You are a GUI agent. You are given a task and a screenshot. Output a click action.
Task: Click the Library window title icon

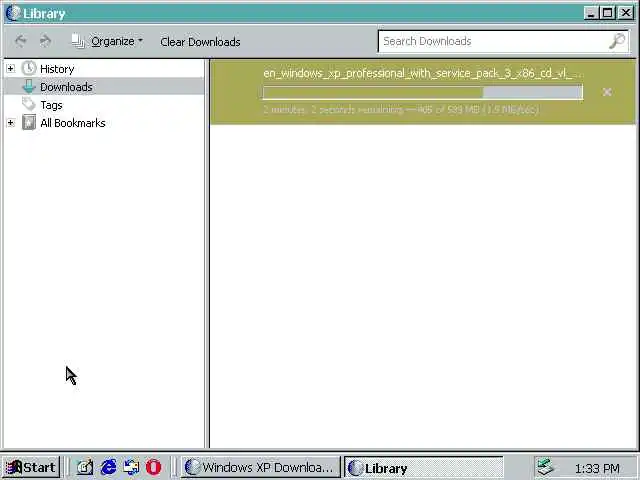tap(13, 13)
